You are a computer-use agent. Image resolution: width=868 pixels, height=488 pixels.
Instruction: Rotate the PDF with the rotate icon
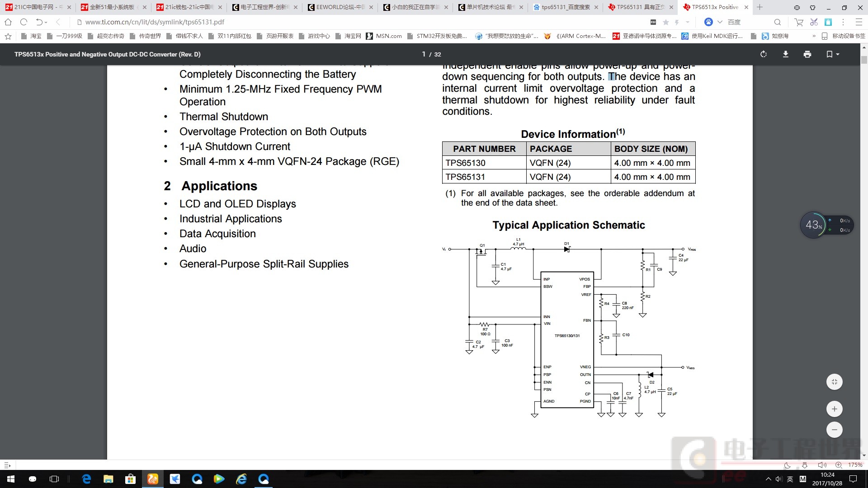point(764,54)
